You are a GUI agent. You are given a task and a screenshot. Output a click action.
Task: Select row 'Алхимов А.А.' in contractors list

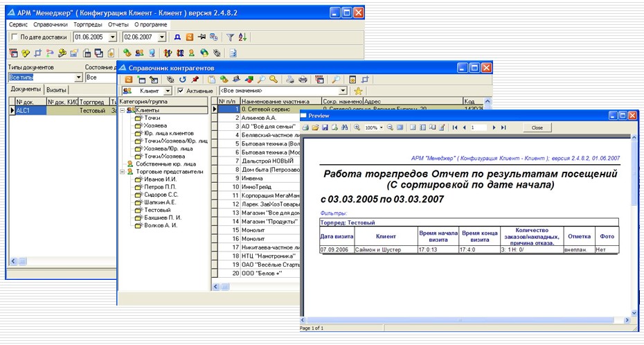(259, 118)
